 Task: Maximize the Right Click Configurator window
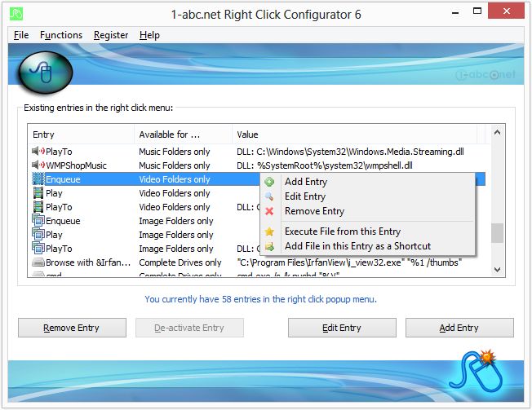pos(477,11)
